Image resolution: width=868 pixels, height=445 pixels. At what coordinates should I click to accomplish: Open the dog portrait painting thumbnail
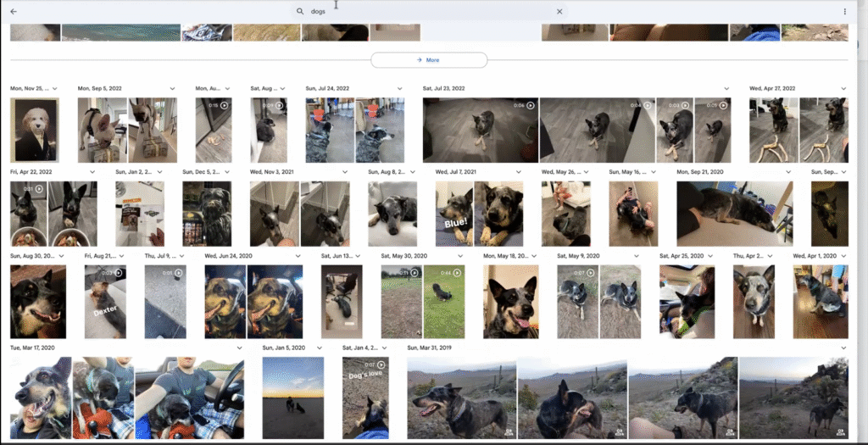point(34,130)
